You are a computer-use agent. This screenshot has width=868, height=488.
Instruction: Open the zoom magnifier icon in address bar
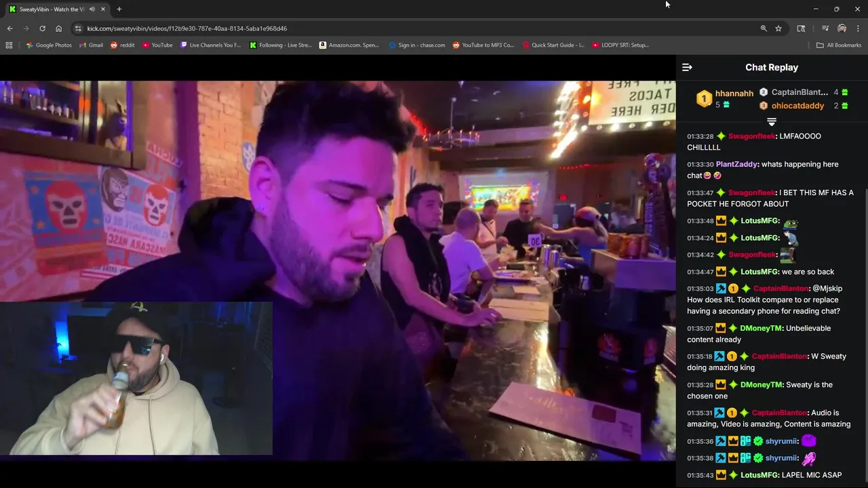tap(764, 28)
